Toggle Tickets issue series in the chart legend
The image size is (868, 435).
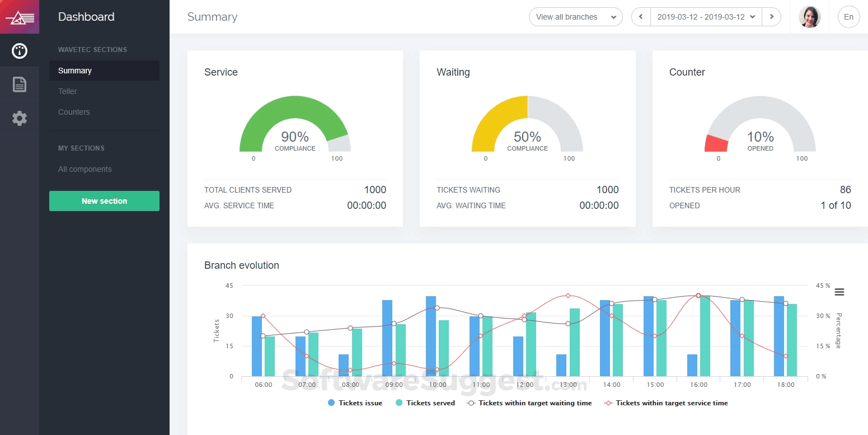354,403
